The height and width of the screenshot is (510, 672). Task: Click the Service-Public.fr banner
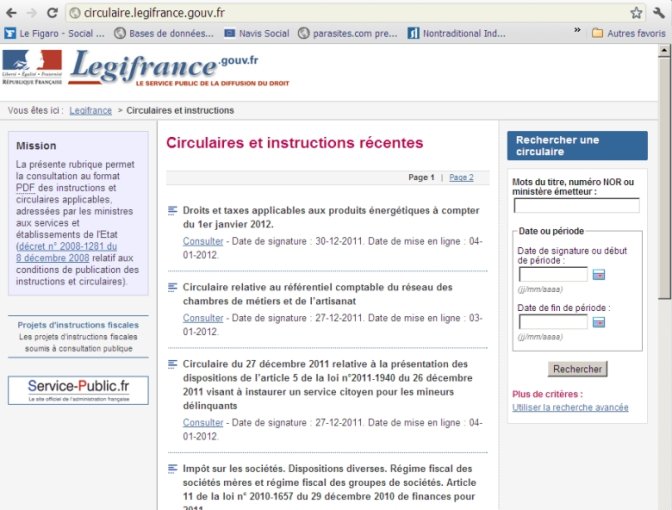[78, 390]
